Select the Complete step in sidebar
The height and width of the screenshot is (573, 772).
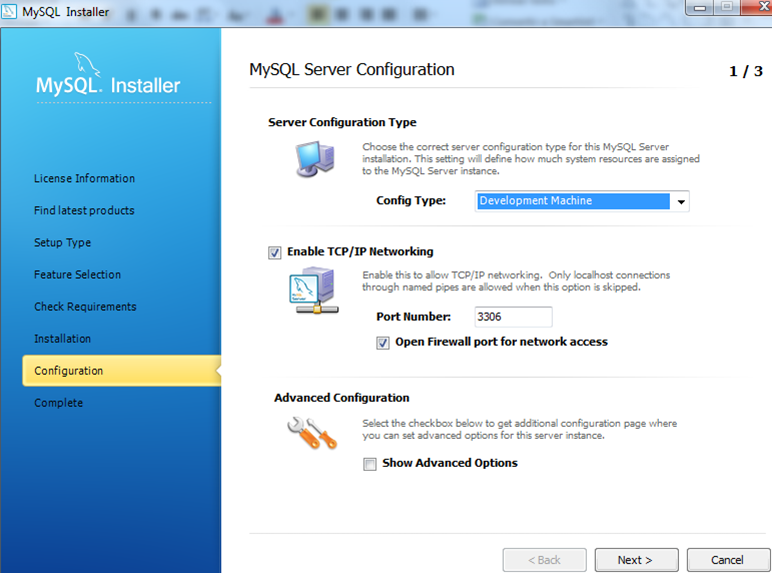pyautogui.click(x=58, y=403)
